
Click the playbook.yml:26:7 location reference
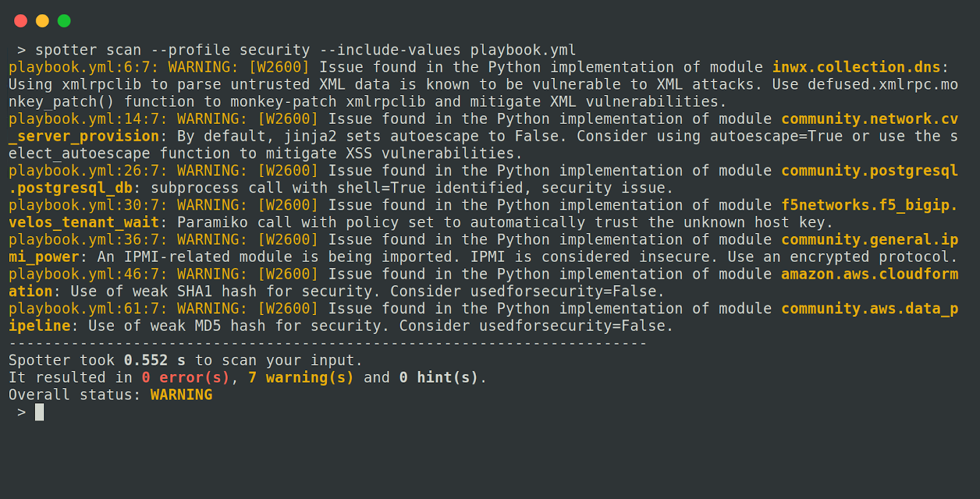coord(83,170)
